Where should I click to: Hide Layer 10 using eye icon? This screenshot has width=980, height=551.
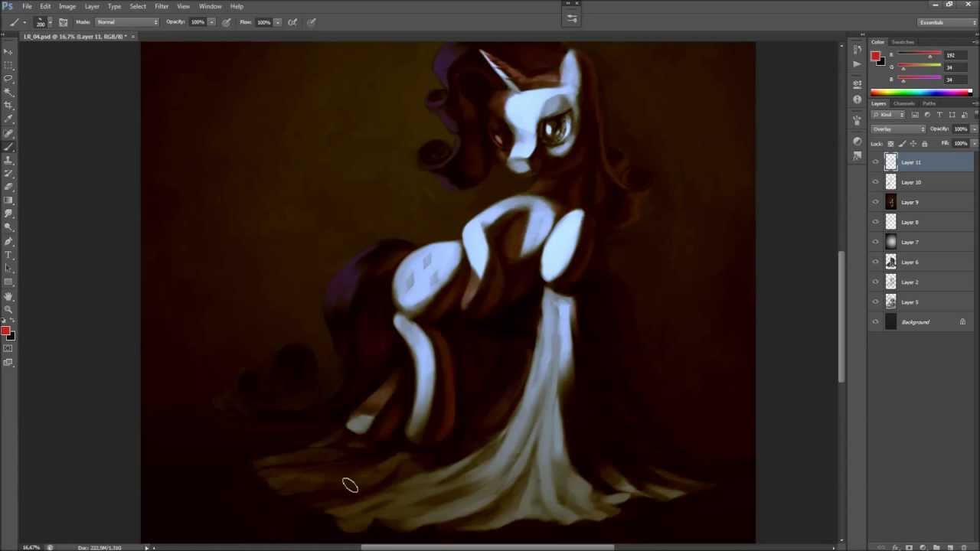tap(875, 182)
